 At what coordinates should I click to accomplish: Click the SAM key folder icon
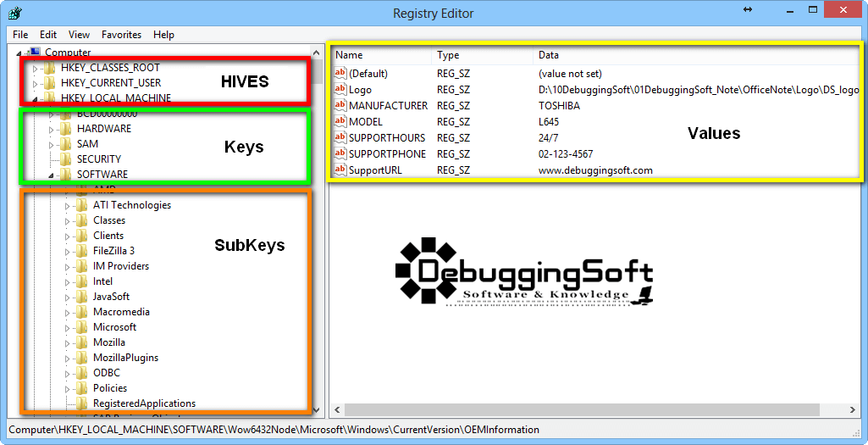point(66,144)
